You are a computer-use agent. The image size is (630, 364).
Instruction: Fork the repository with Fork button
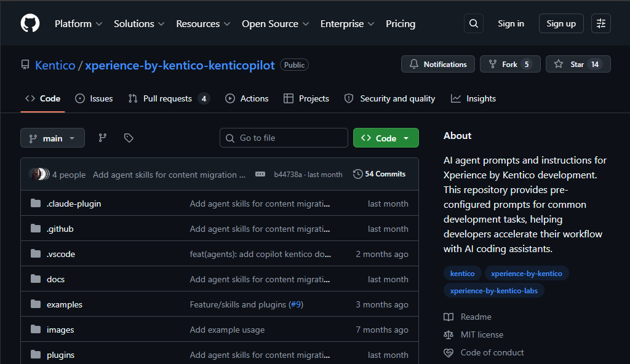tap(510, 64)
